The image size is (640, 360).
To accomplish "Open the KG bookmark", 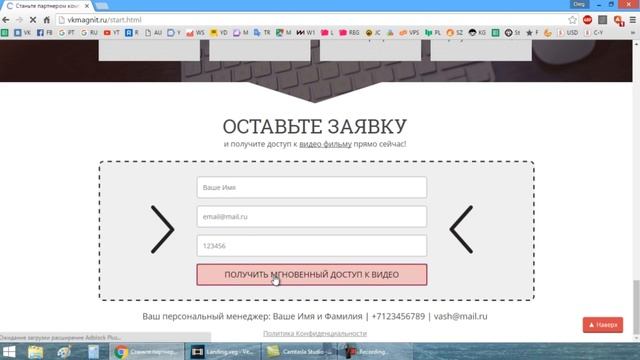I will click(478, 33).
